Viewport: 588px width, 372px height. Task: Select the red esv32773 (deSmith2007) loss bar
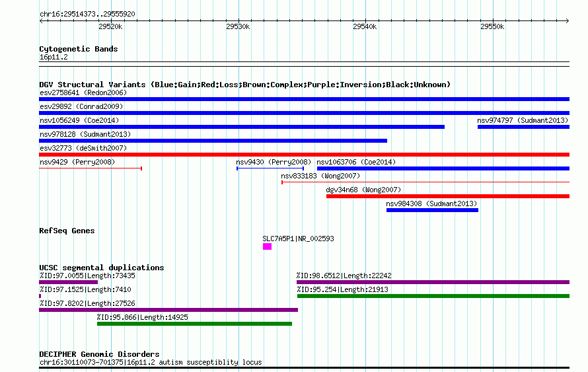pos(304,155)
